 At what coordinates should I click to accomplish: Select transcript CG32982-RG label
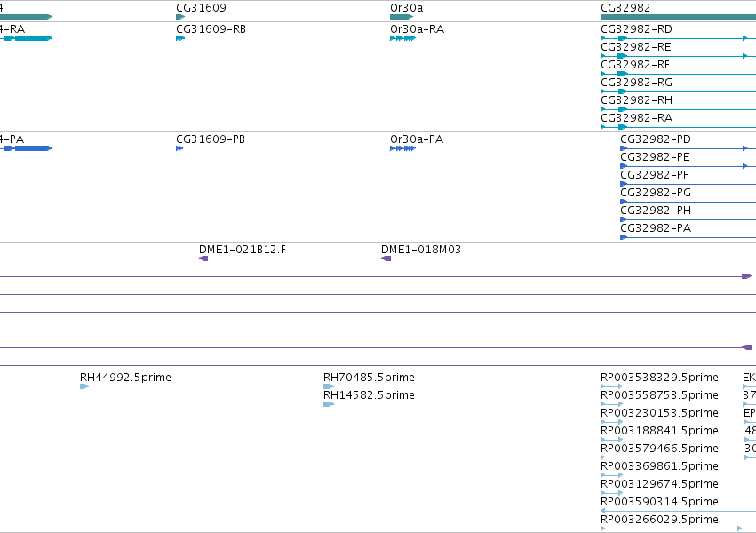click(x=636, y=83)
